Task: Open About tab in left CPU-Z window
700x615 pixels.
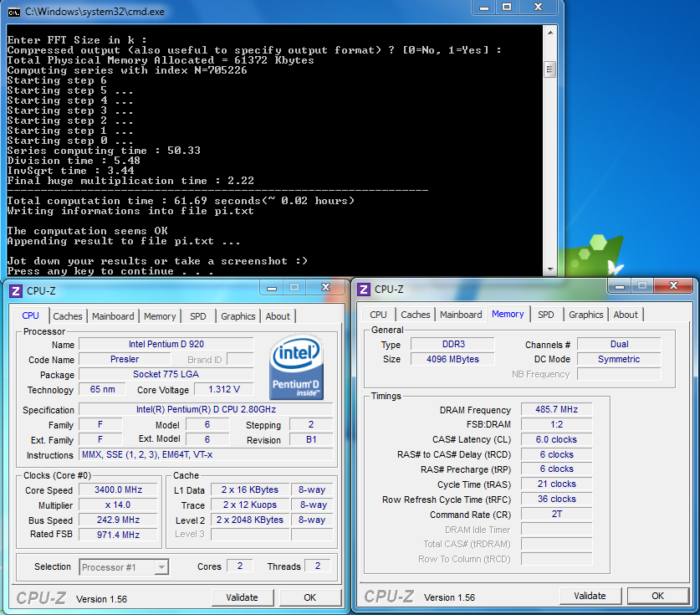Action: click(278, 316)
